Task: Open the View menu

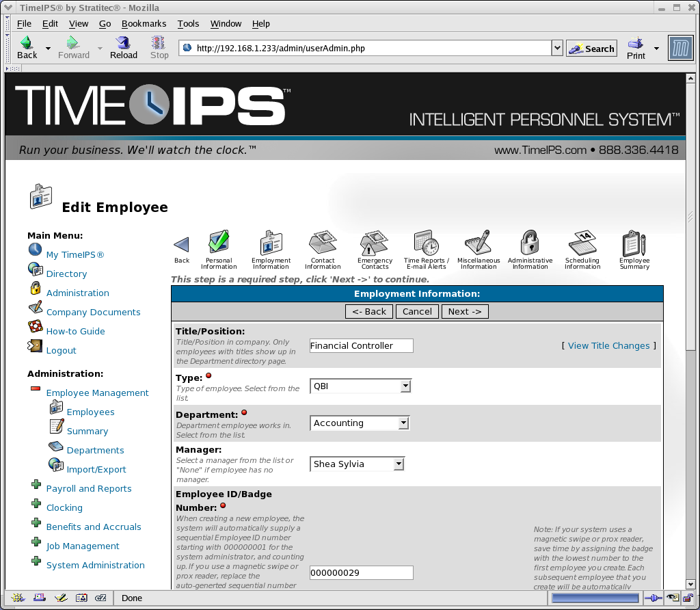Action: (79, 24)
